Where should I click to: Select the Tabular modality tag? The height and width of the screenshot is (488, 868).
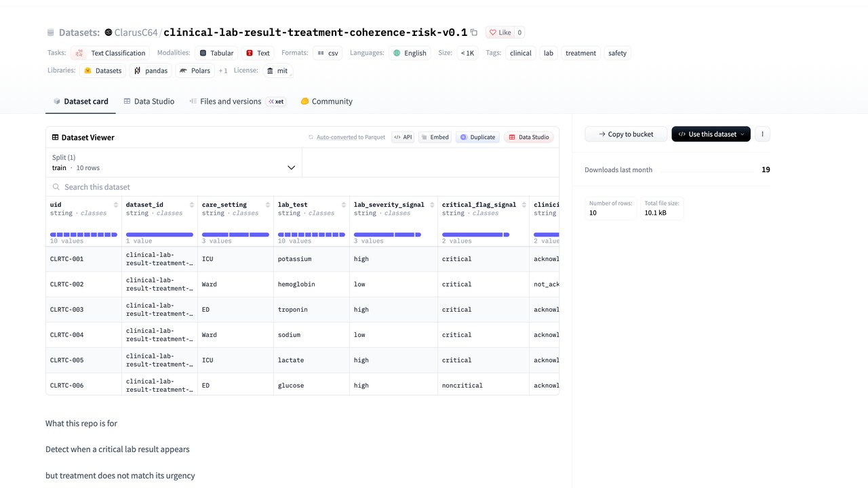tap(216, 53)
